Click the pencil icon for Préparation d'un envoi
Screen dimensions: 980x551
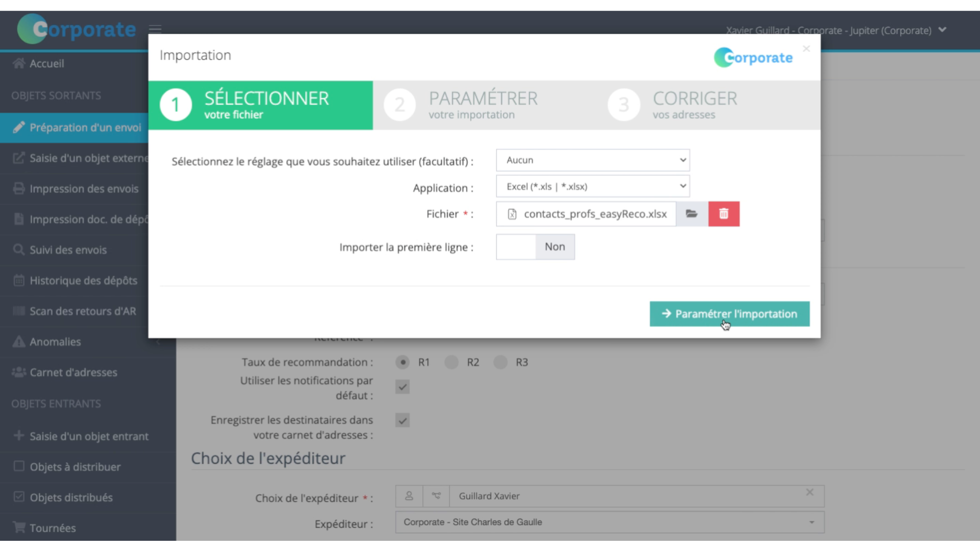click(19, 127)
